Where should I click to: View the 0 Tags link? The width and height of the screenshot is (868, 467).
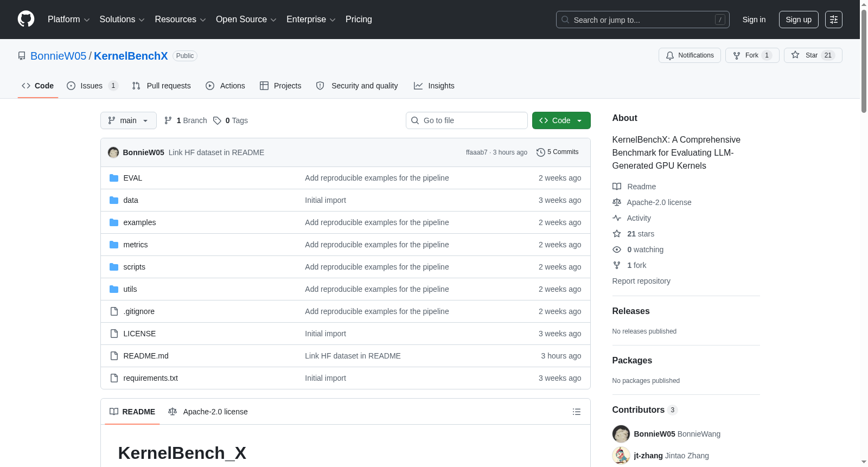point(231,120)
